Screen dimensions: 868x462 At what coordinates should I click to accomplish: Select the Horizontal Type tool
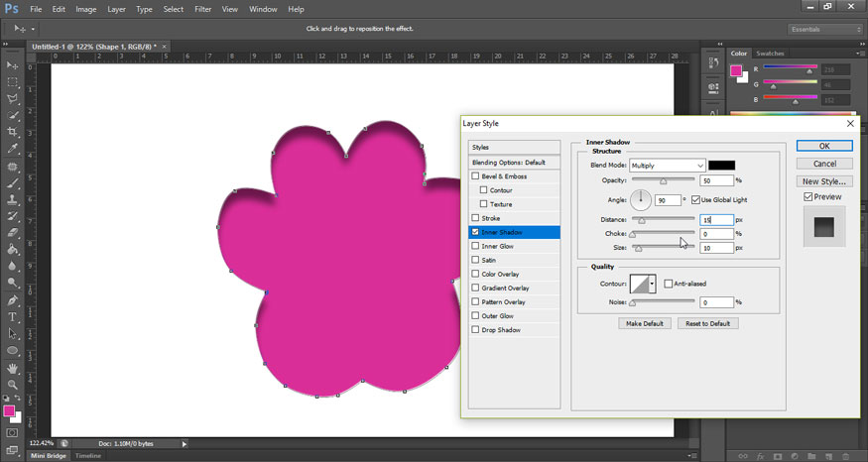tap(13, 317)
